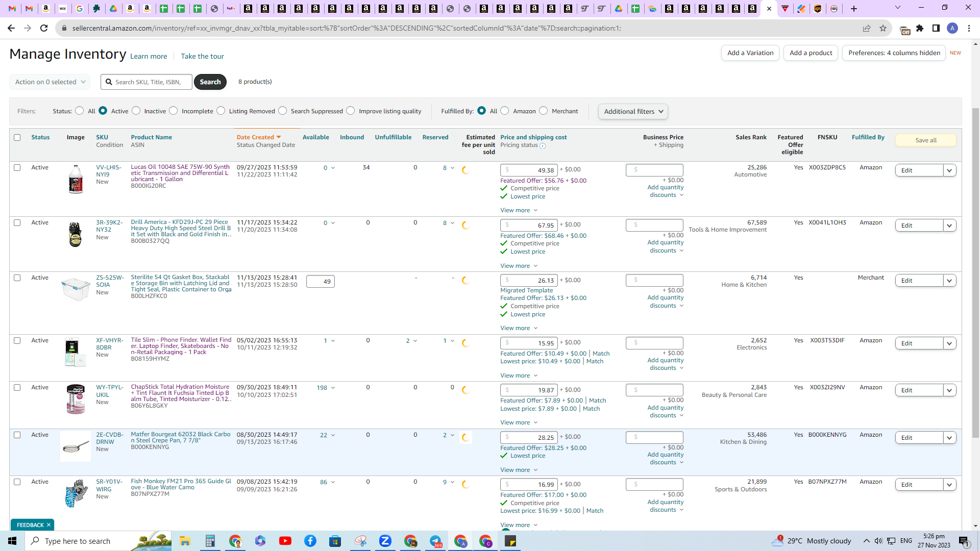Viewport: 980px width, 551px height.
Task: Open the Edit dropdown arrow for Lucas Oil
Action: [950, 170]
